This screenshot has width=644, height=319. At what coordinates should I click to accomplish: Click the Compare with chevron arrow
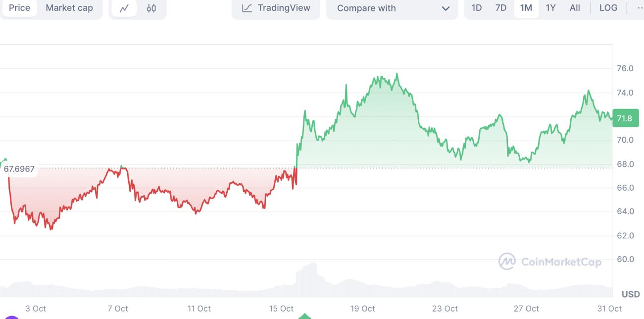(446, 8)
